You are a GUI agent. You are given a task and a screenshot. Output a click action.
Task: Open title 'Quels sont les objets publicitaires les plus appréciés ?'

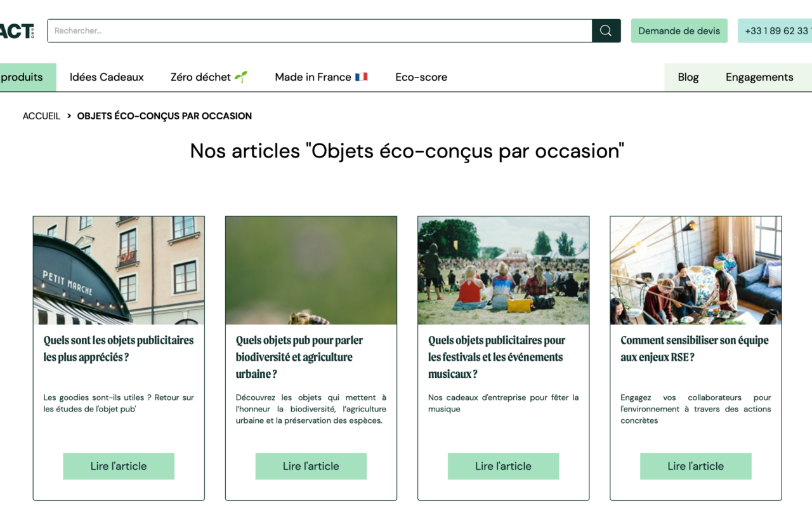point(119,349)
